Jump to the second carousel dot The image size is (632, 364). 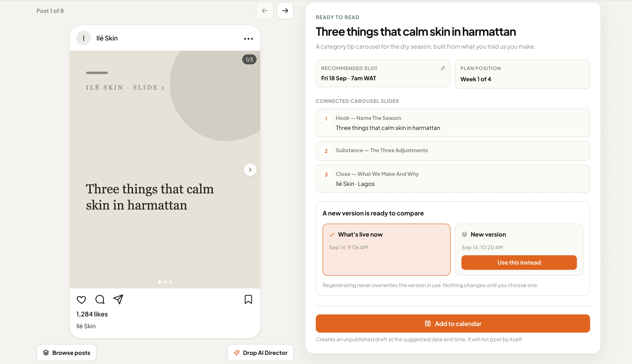pyautogui.click(x=165, y=282)
